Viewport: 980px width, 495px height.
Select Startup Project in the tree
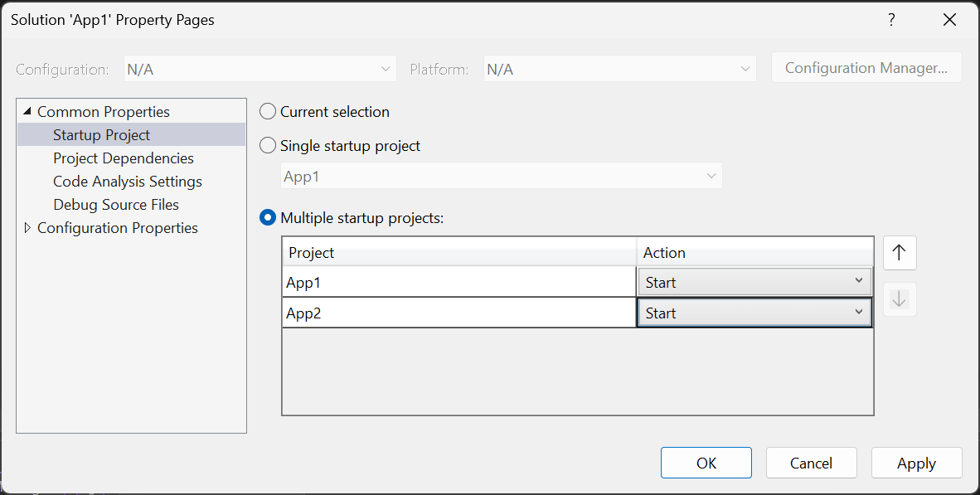pos(102,135)
